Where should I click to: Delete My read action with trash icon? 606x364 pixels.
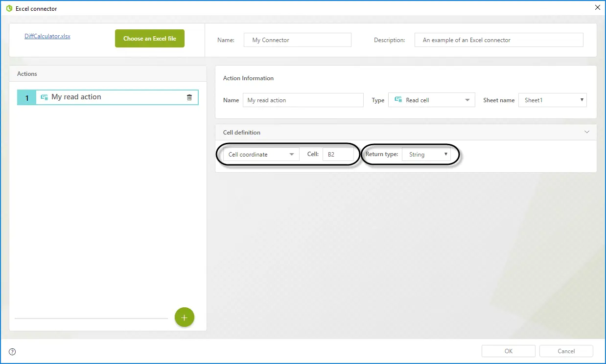189,97
